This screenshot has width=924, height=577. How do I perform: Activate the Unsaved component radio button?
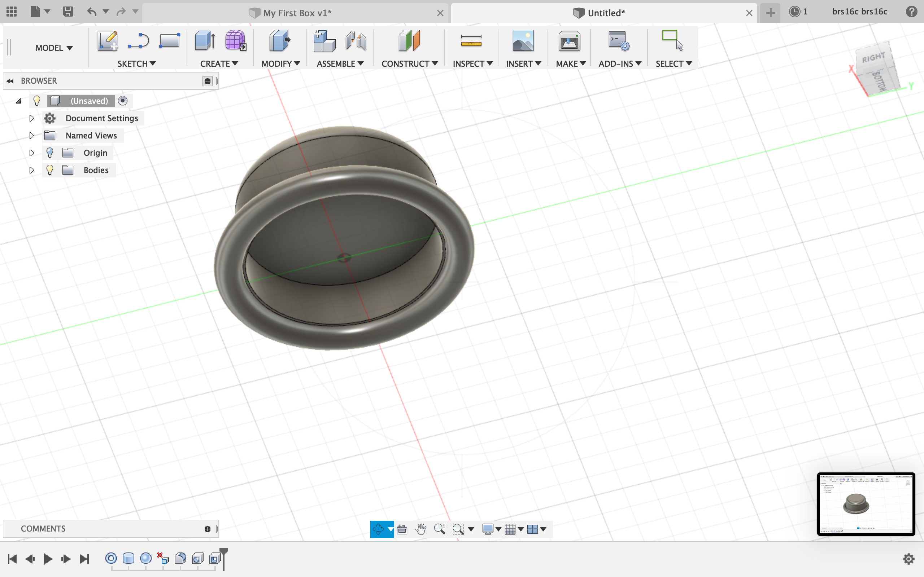(x=123, y=101)
